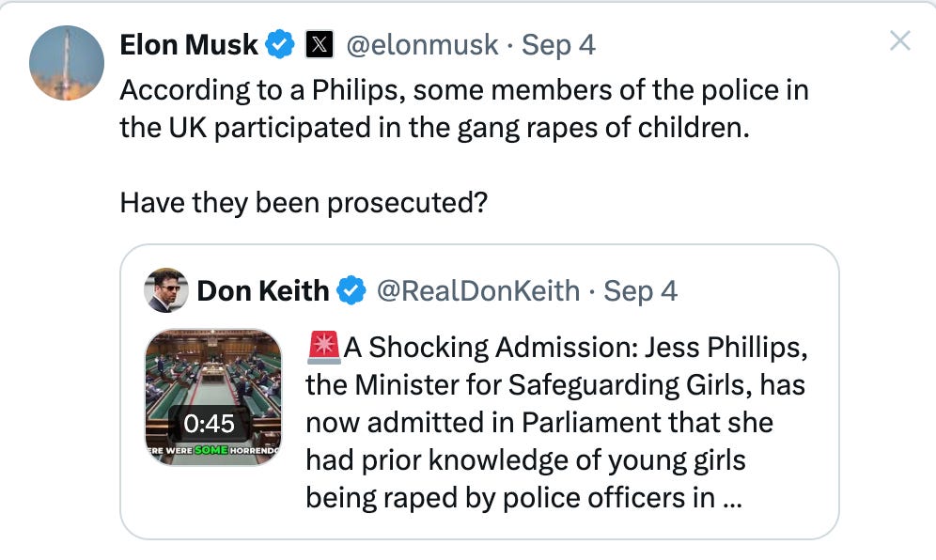This screenshot has width=936, height=560.
Task: Click the blue verified badge beside Elon Musk
Action: [280, 44]
